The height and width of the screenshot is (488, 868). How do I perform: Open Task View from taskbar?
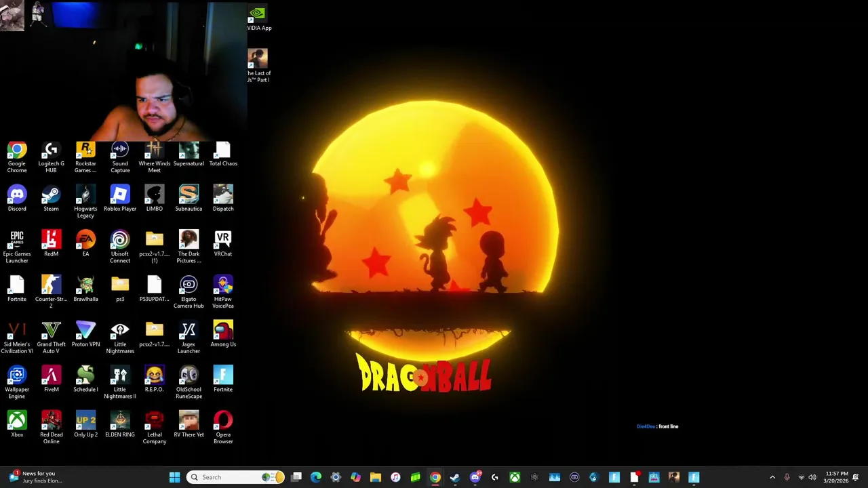coord(296,477)
